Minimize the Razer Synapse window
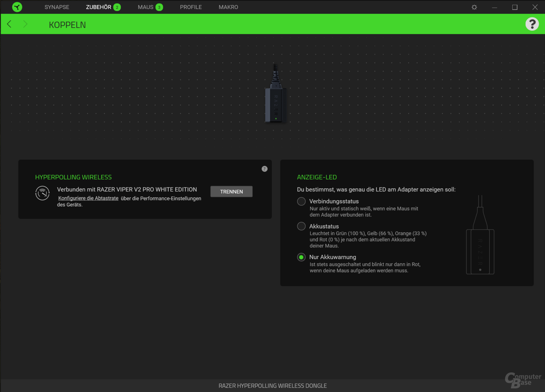 point(495,7)
